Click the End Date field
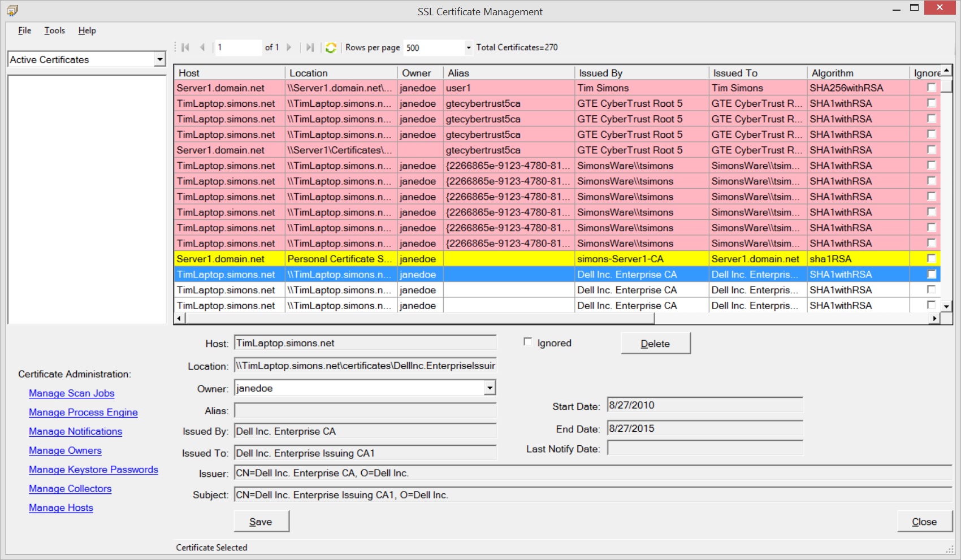The image size is (961, 560). (705, 428)
